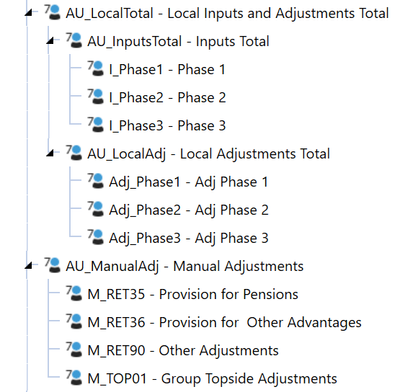Select AU_InputsTotal - Inputs Total label

coord(178,42)
